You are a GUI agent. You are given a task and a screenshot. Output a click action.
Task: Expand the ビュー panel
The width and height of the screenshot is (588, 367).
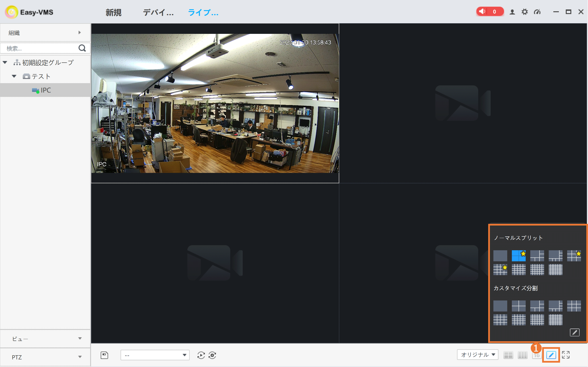click(x=45, y=339)
